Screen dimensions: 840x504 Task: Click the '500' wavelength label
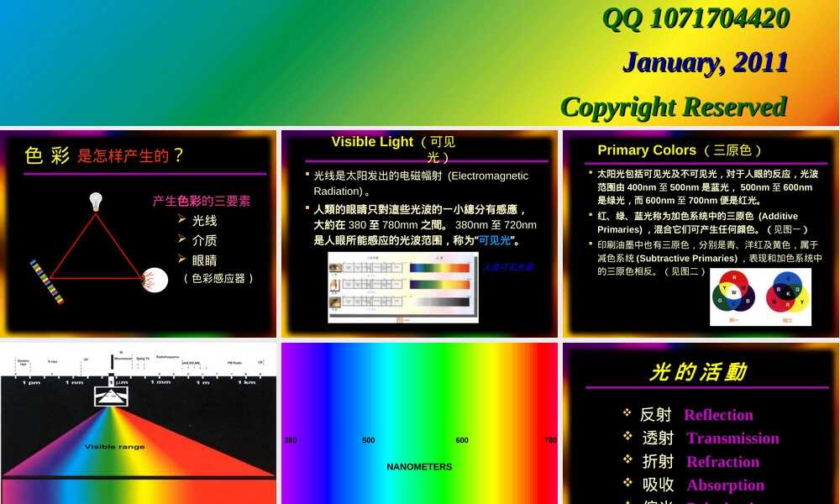[369, 440]
